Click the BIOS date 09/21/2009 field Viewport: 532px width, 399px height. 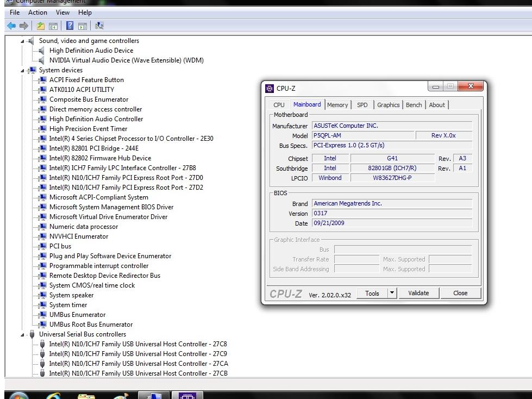coord(392,223)
